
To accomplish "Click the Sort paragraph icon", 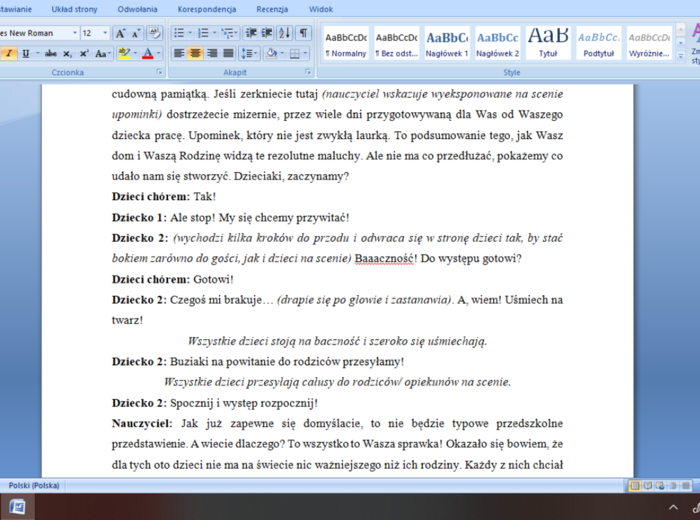I will pos(286,33).
